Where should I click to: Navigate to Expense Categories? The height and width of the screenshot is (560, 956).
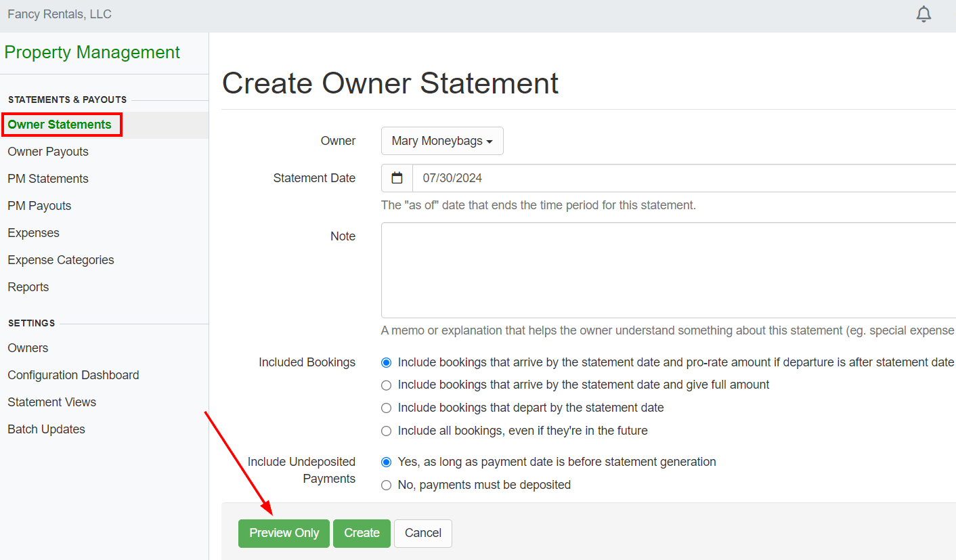coord(61,260)
